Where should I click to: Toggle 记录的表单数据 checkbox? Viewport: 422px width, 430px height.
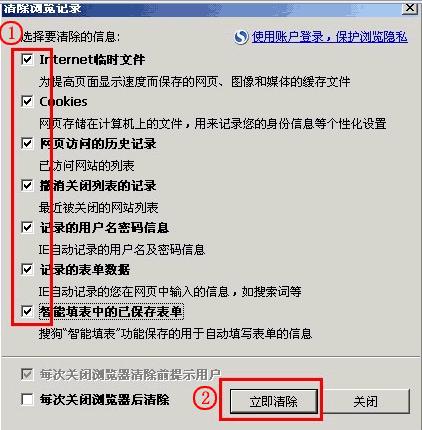(x=27, y=269)
